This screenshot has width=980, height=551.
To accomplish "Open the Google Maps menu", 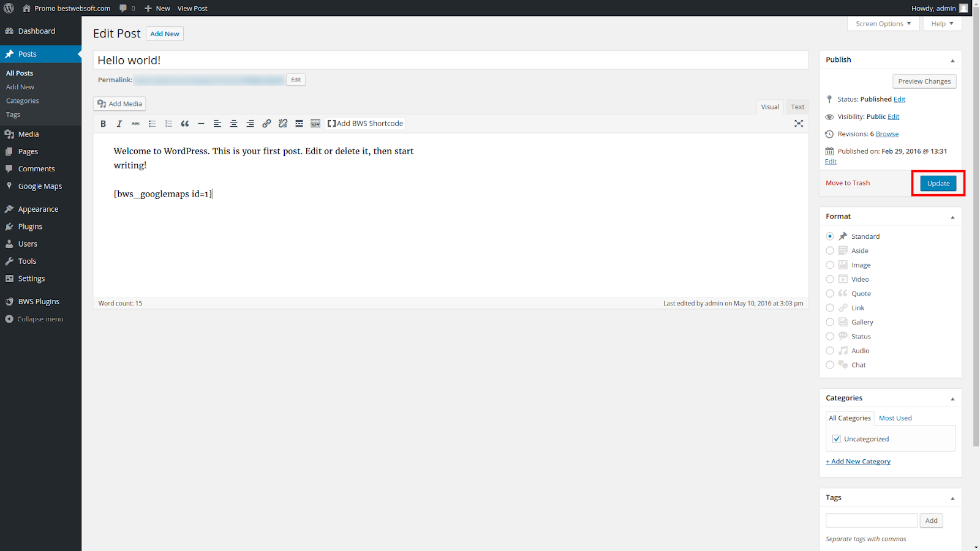I will [40, 186].
